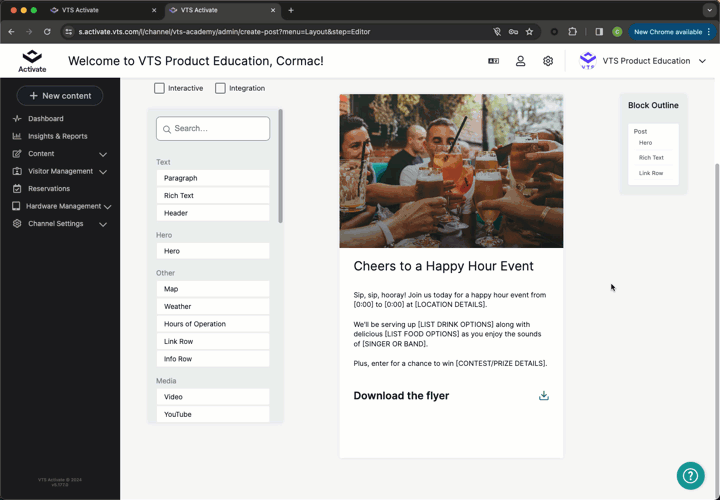Screen dimensions: 720x500
Task: Open the ID card icon in header
Action: [493, 61]
